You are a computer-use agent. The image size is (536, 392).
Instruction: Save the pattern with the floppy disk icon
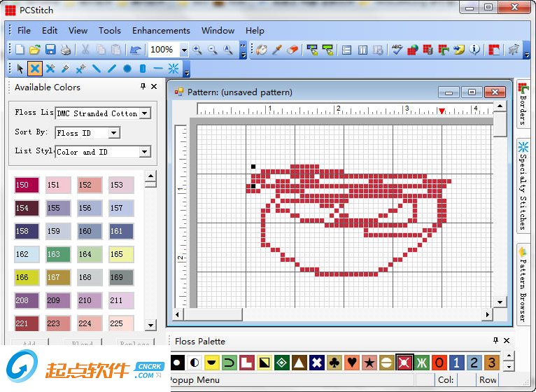point(50,50)
